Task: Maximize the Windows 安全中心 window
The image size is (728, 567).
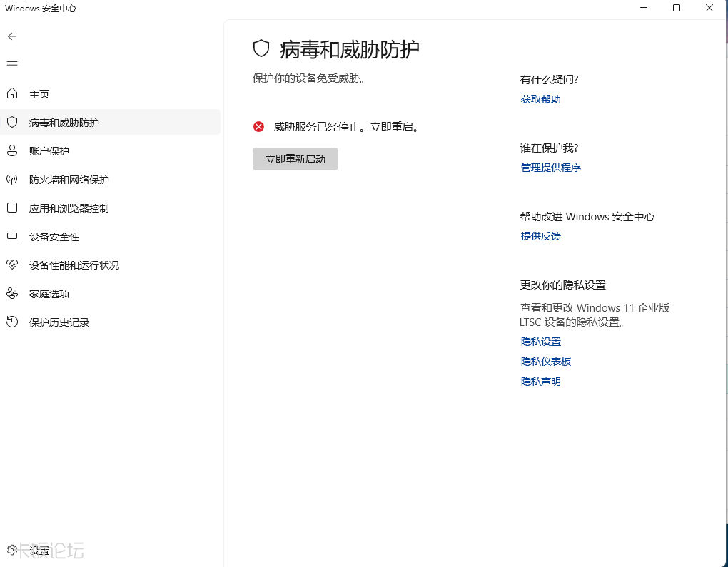Action: pos(677,8)
